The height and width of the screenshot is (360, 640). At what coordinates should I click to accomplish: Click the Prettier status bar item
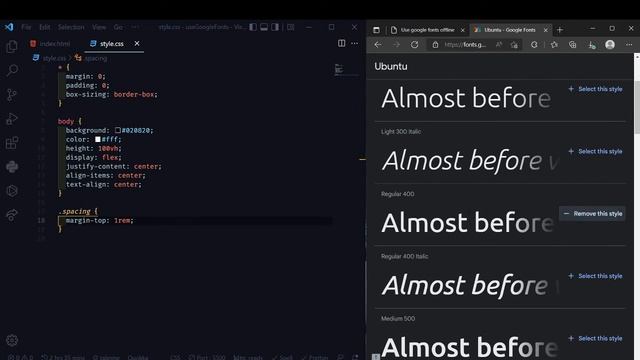coord(315,357)
